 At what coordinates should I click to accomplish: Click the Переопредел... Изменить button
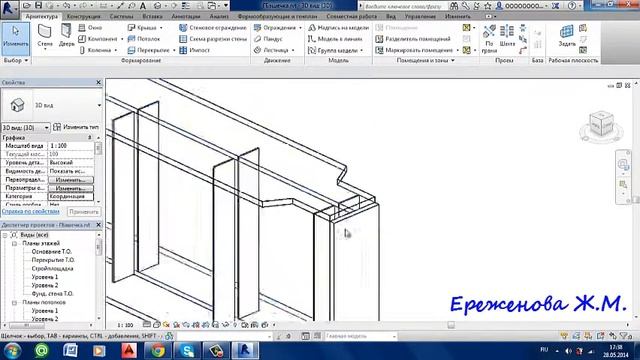click(71, 180)
